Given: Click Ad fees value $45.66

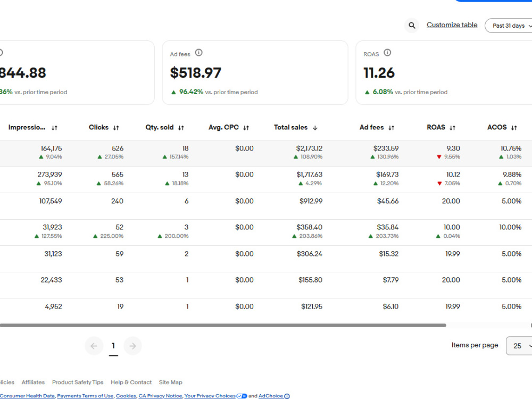Looking at the screenshot, I should click(388, 201).
